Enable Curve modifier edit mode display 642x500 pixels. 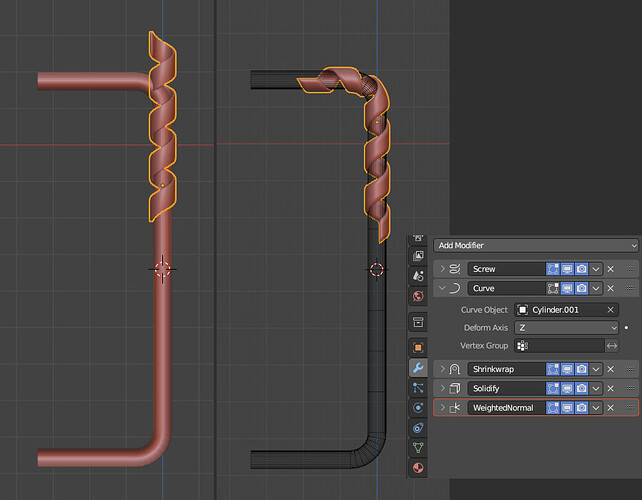point(553,288)
